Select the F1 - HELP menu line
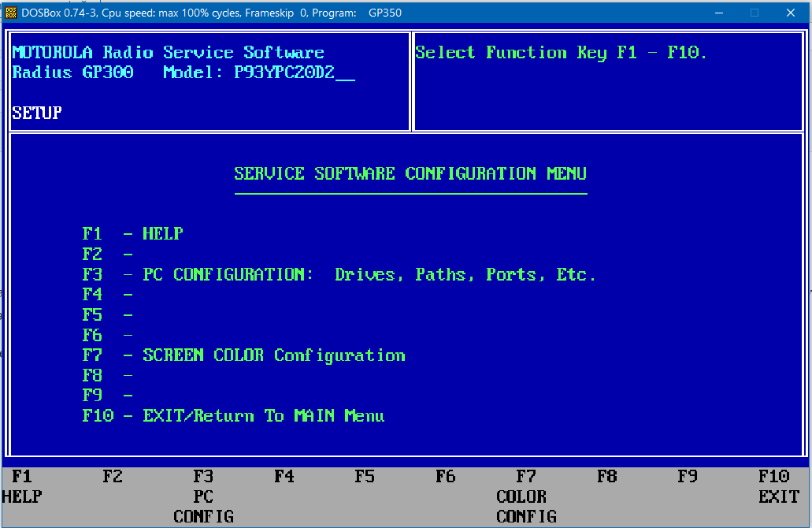This screenshot has height=528, width=812. (x=132, y=234)
